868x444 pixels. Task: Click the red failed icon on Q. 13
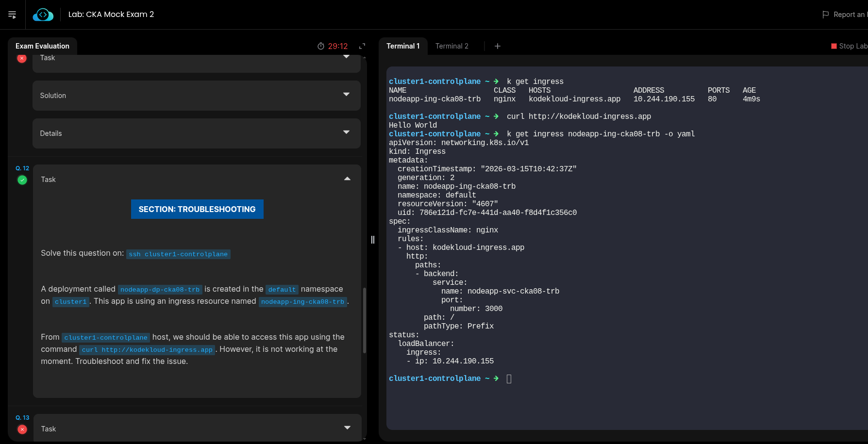[22, 429]
